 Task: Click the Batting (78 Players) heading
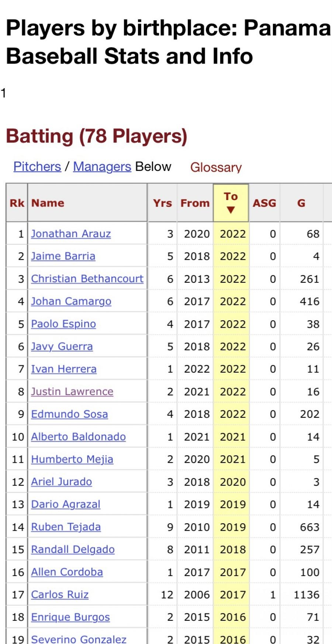[97, 136]
